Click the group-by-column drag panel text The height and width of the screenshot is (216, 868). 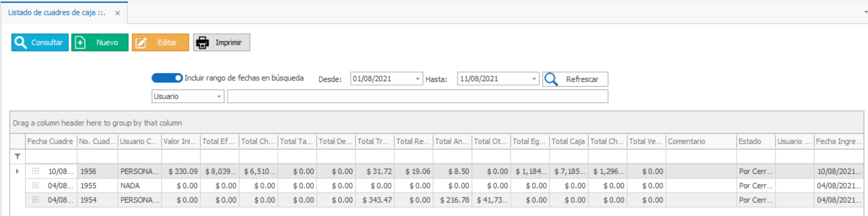tap(97, 123)
